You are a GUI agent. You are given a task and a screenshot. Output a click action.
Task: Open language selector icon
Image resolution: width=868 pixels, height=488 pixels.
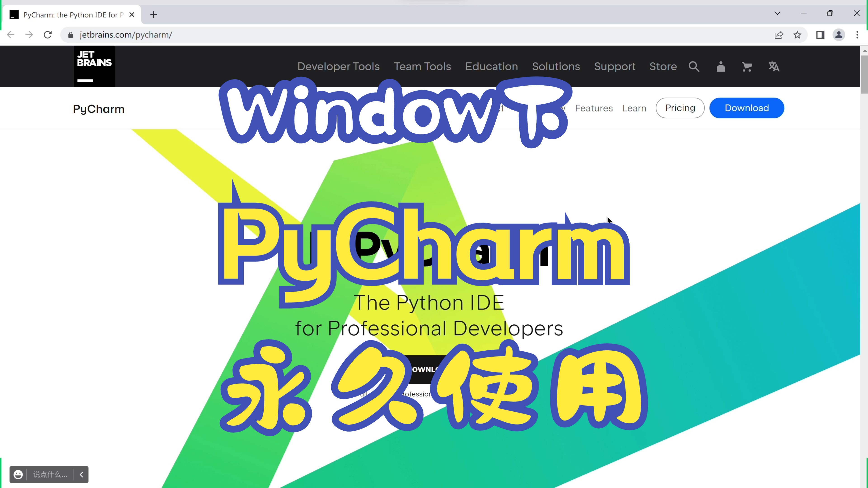774,66
